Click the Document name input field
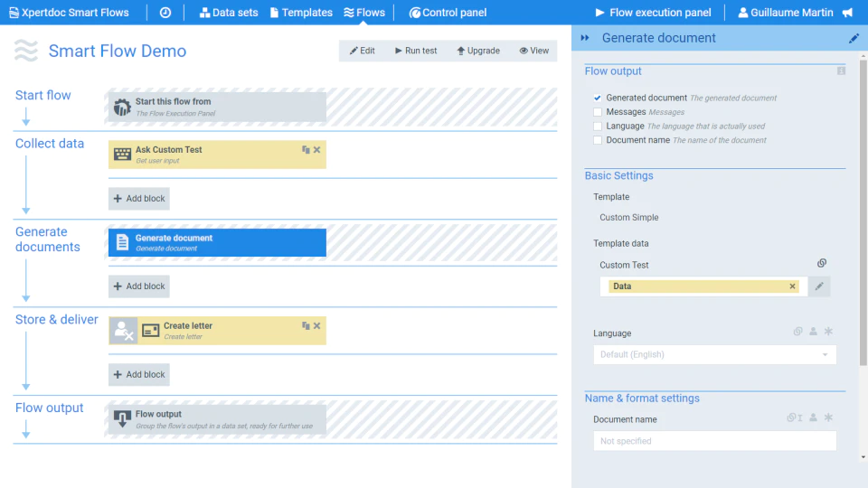Screen dimensions: 868x488 coord(714,441)
